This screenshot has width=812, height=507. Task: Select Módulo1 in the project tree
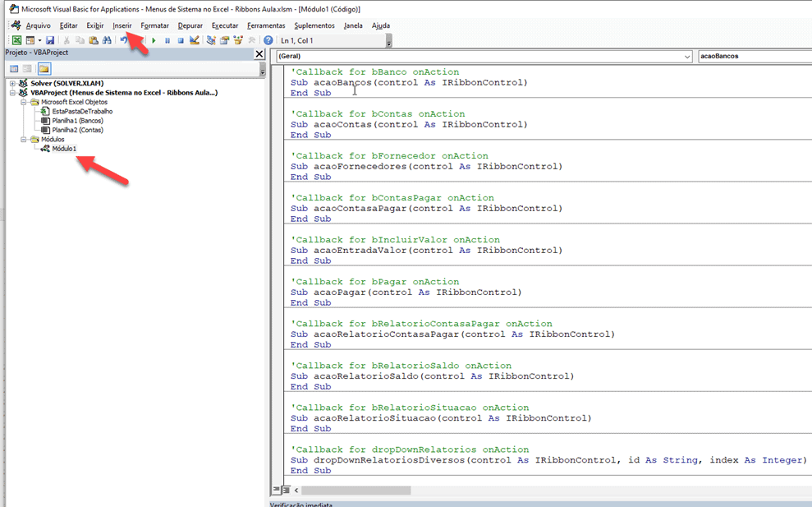(x=64, y=149)
